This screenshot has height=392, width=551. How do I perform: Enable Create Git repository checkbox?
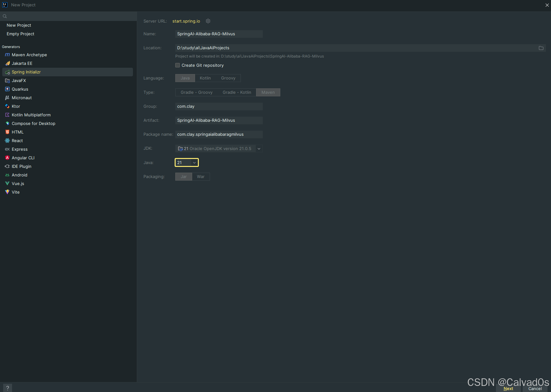point(178,65)
